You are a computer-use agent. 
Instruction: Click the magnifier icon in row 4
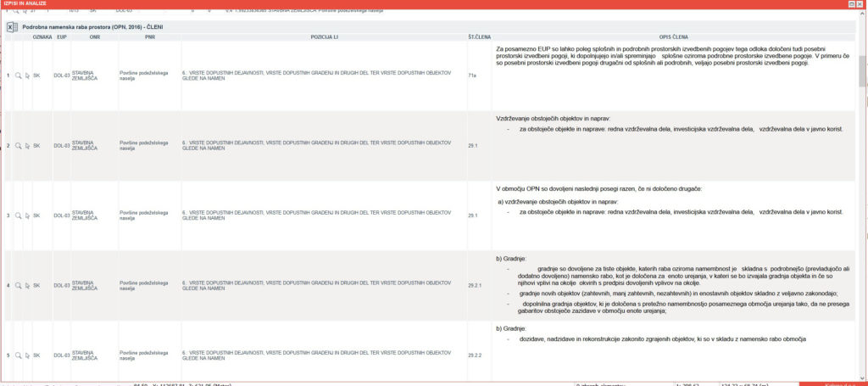pyautogui.click(x=18, y=286)
